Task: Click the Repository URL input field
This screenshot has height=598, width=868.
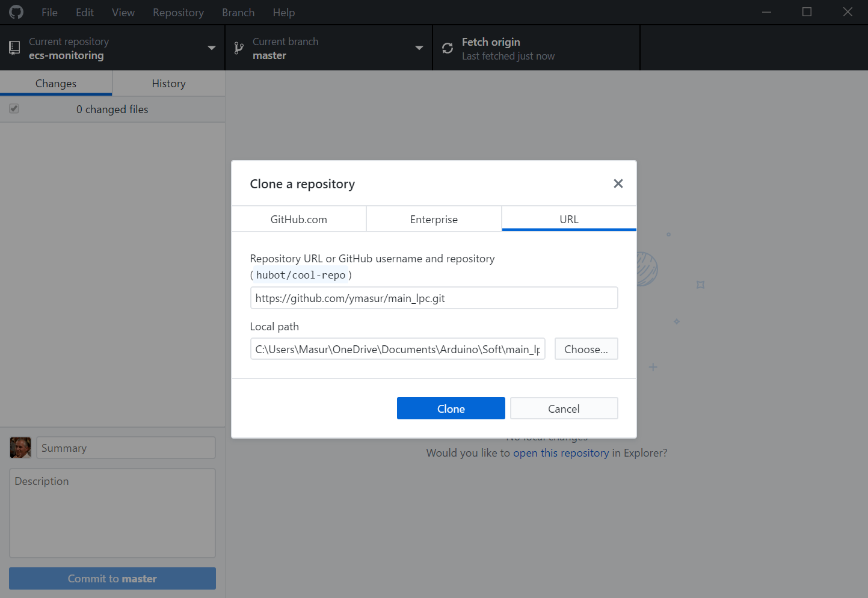Action: point(434,298)
